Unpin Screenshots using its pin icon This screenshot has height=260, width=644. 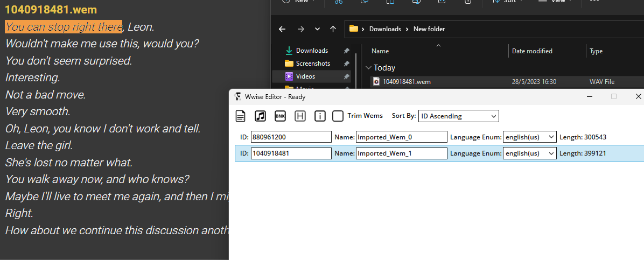tap(347, 64)
